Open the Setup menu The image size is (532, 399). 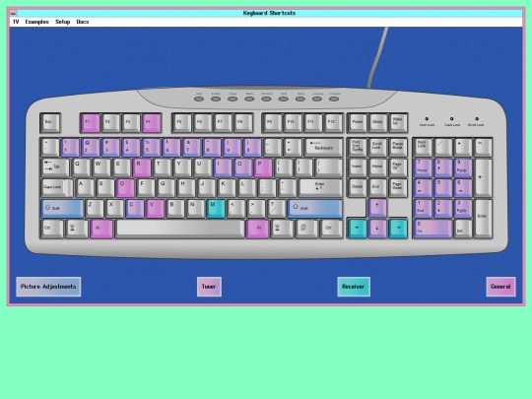[x=62, y=22]
